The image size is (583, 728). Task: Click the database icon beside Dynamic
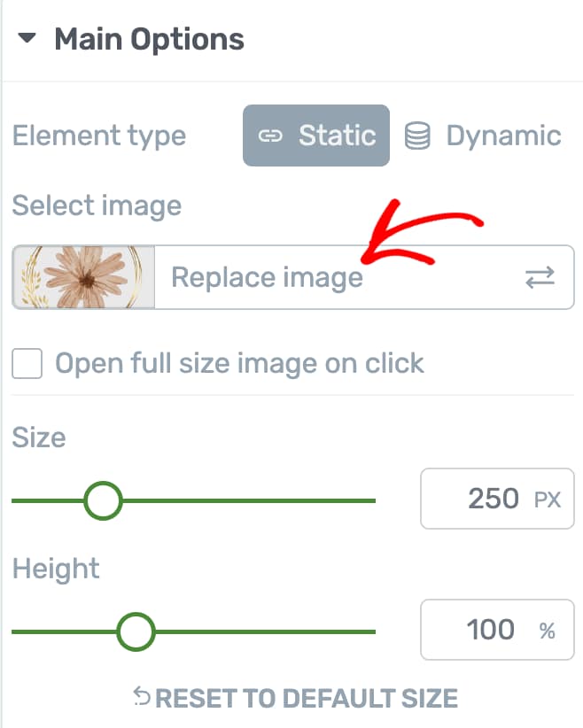pos(417,136)
